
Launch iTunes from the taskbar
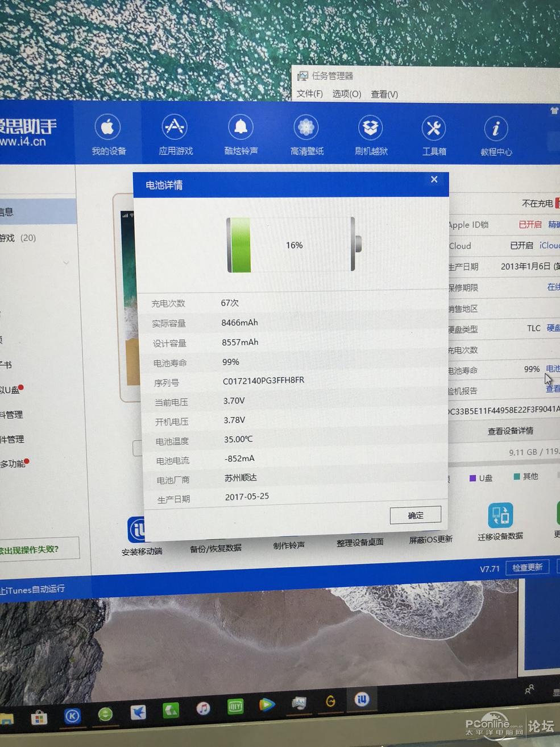(203, 708)
